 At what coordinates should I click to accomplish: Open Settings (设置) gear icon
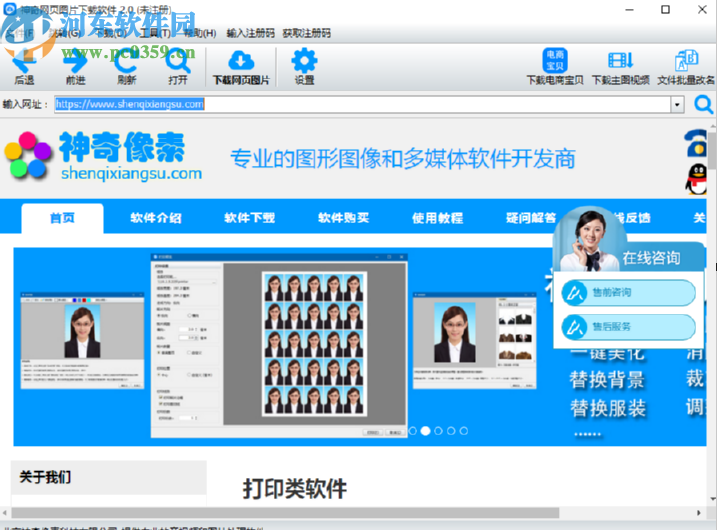point(304,60)
